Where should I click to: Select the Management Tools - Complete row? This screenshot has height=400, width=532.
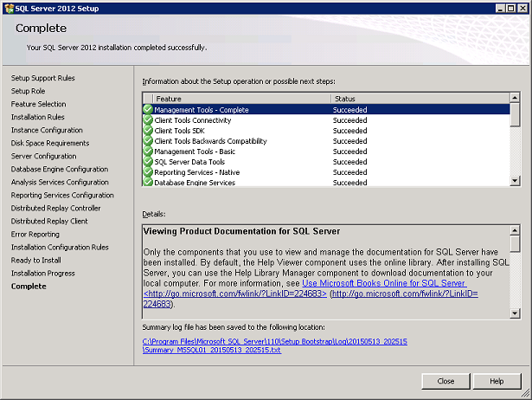pos(326,109)
